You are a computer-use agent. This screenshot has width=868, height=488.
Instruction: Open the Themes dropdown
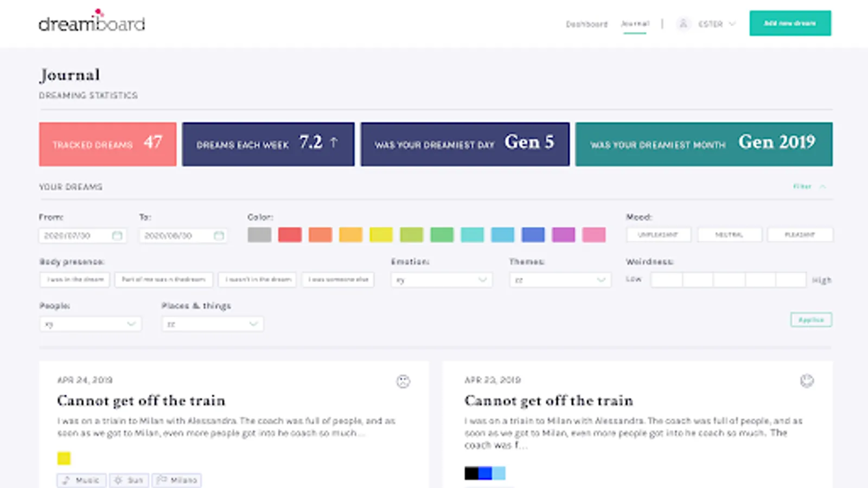(560, 280)
